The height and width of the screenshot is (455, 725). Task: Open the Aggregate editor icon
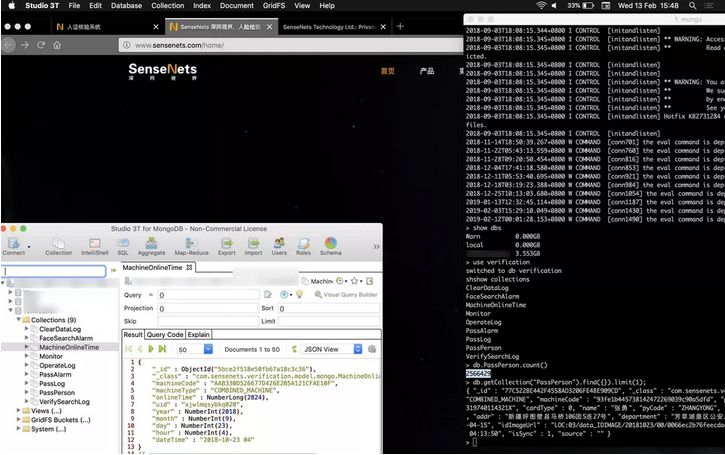click(151, 246)
